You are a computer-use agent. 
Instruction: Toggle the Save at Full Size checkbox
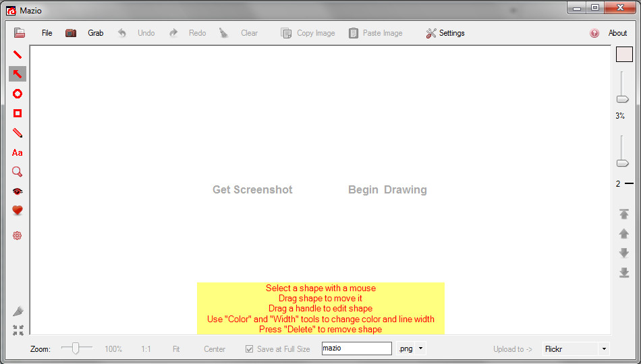pos(249,349)
